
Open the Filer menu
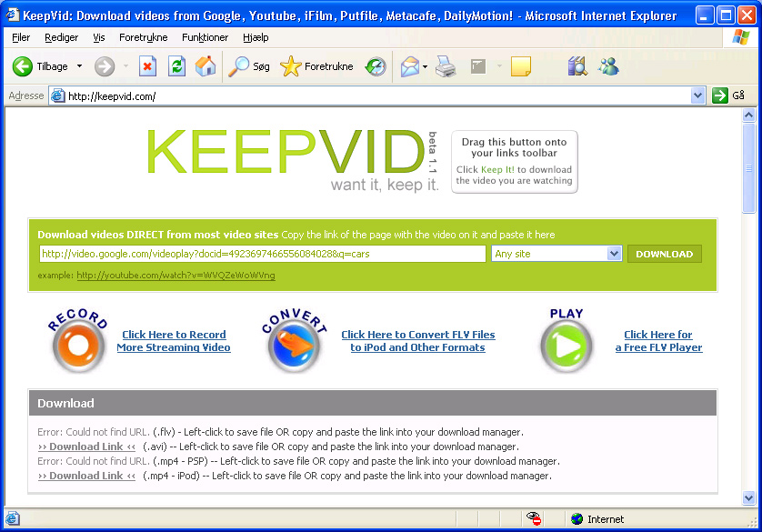click(x=21, y=37)
